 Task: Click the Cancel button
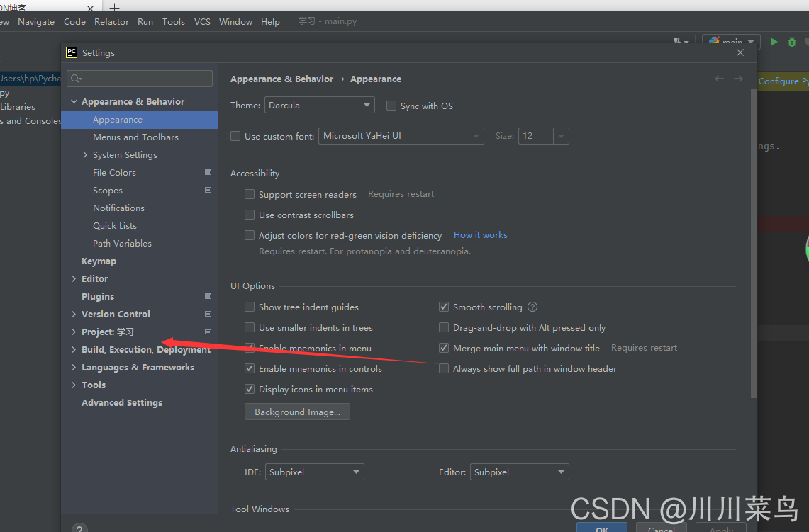661,528
